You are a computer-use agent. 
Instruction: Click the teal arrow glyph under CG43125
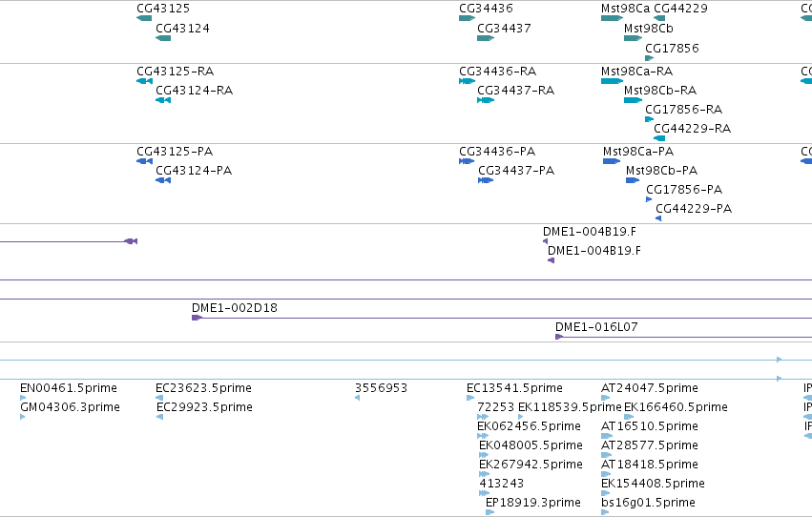144,18
